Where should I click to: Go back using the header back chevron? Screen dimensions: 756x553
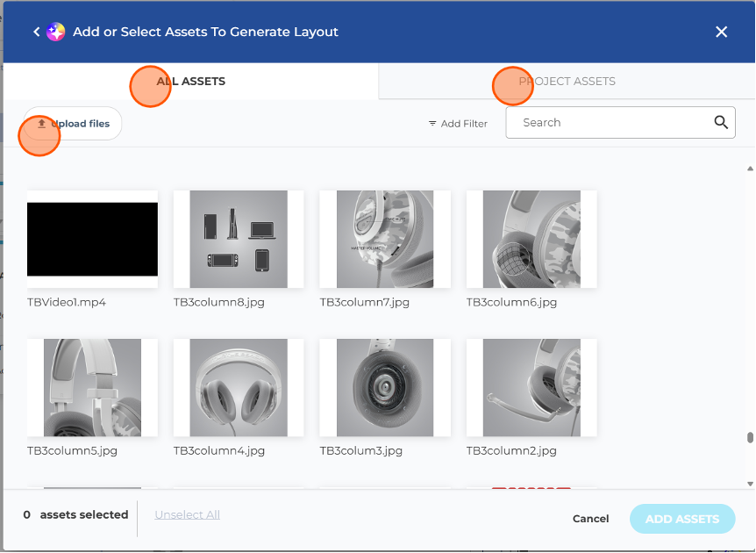tap(37, 32)
